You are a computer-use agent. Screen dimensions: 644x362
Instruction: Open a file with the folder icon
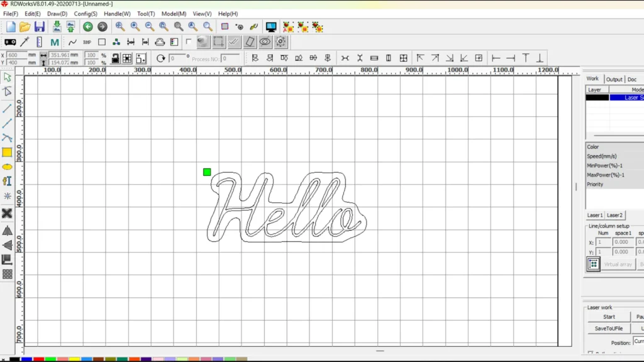pos(25,27)
